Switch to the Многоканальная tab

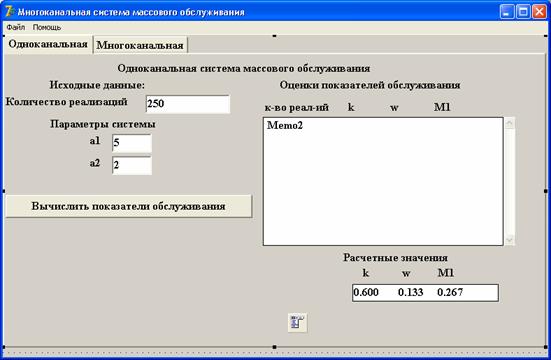pyautogui.click(x=140, y=45)
